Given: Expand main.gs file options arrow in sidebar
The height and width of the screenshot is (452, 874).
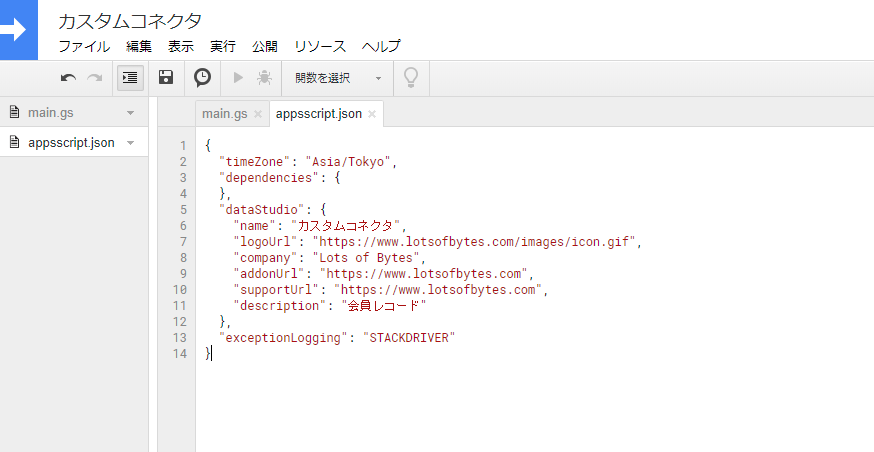Looking at the screenshot, I should 131,113.
